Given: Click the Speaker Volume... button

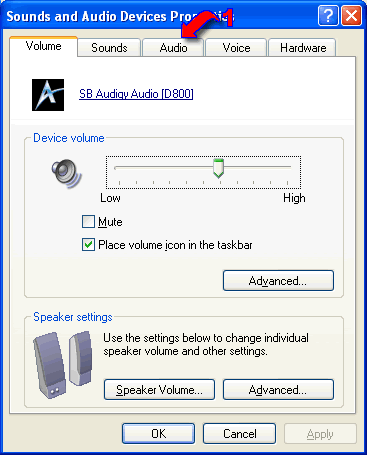Looking at the screenshot, I should click(159, 389).
